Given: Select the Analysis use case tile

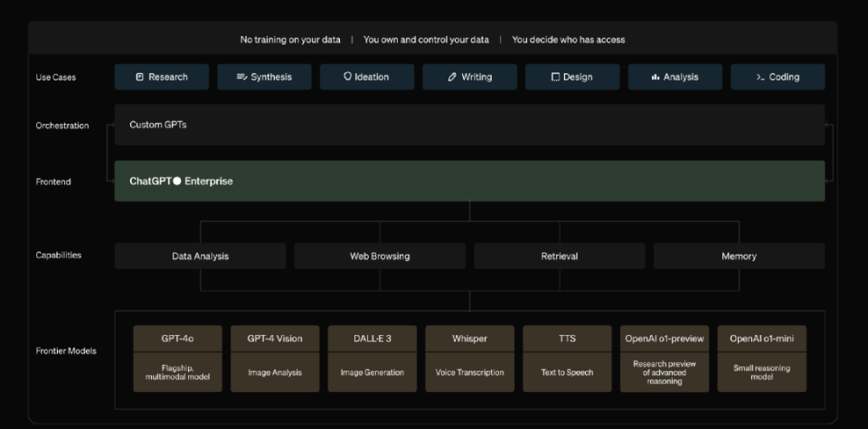Looking at the screenshot, I should tap(675, 77).
